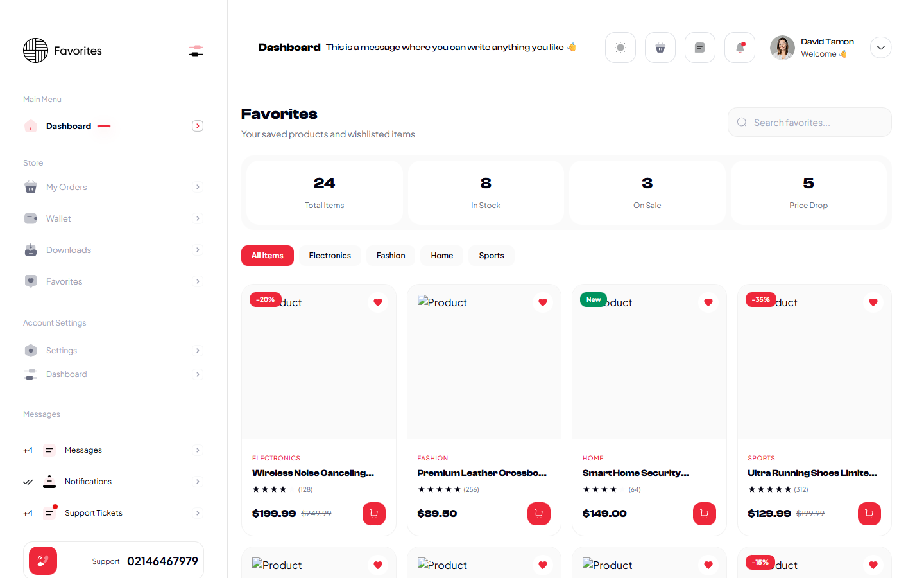This screenshot has width=924, height=578.
Task: Switch to the Sports filter tab
Action: (491, 256)
